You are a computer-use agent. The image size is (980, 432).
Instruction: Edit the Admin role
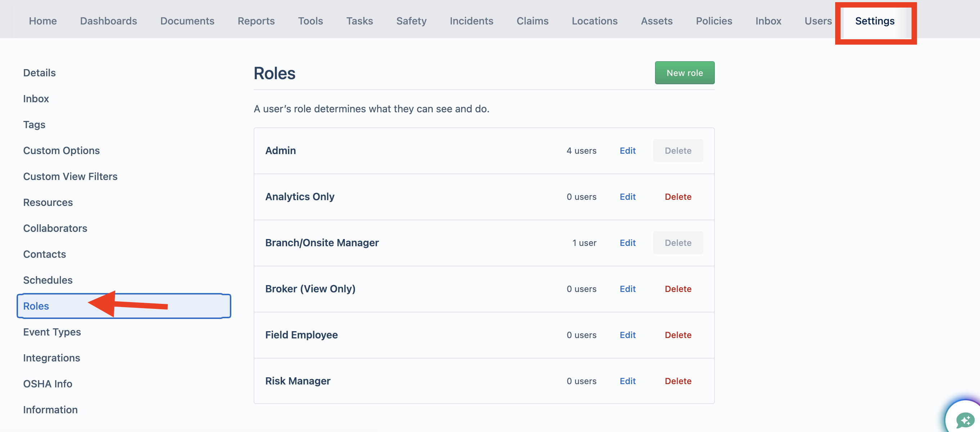tap(627, 150)
